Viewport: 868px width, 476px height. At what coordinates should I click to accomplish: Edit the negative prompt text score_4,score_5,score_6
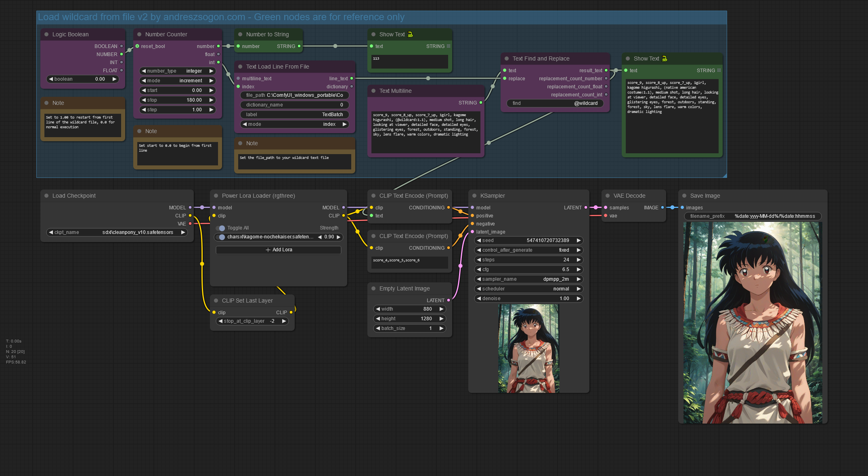pos(410,263)
